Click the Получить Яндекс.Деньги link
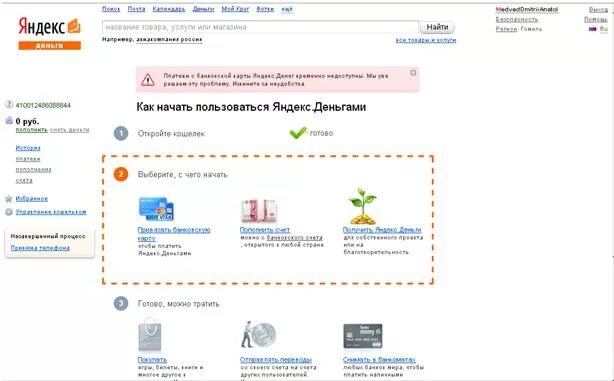 coord(382,230)
